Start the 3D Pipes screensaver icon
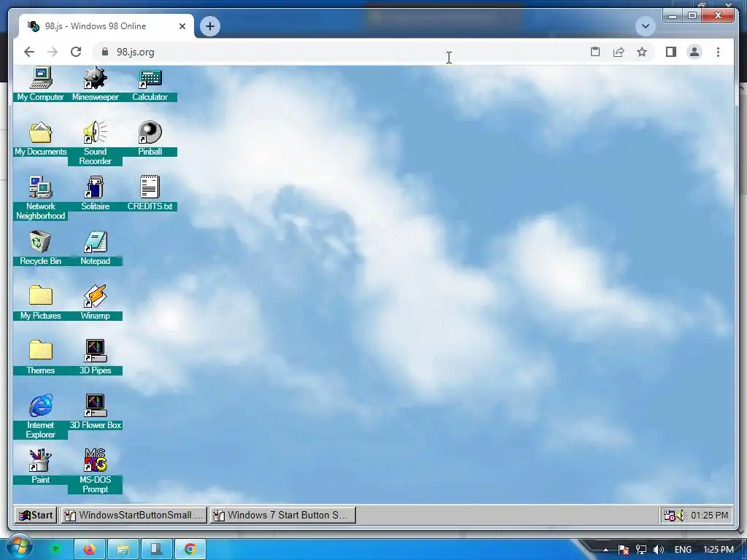 pos(96,357)
